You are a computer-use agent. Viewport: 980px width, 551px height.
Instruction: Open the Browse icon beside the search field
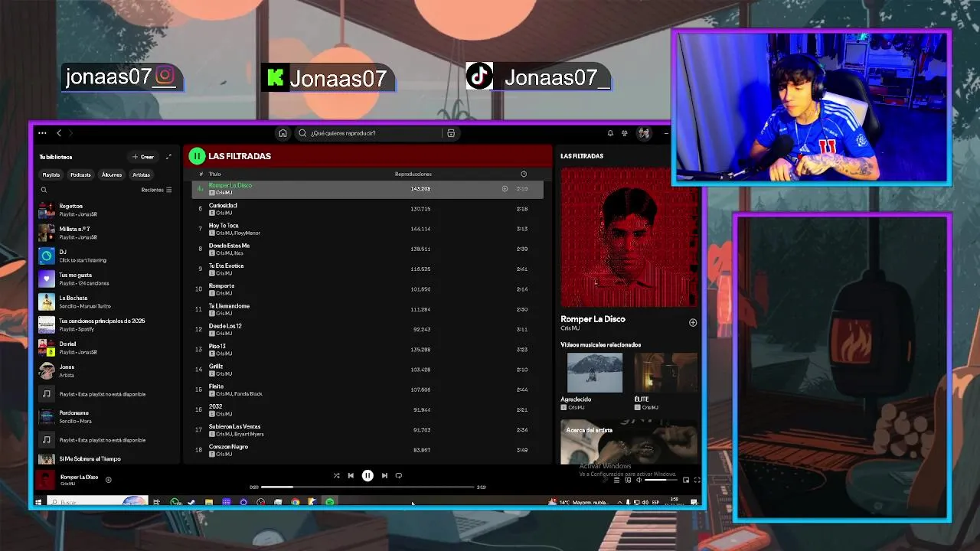coord(451,133)
